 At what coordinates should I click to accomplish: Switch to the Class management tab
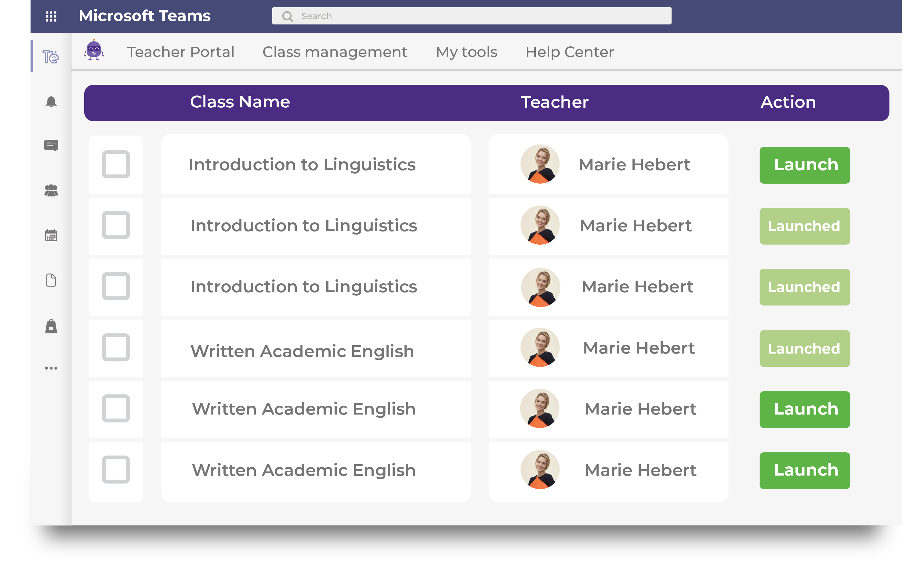(x=334, y=52)
